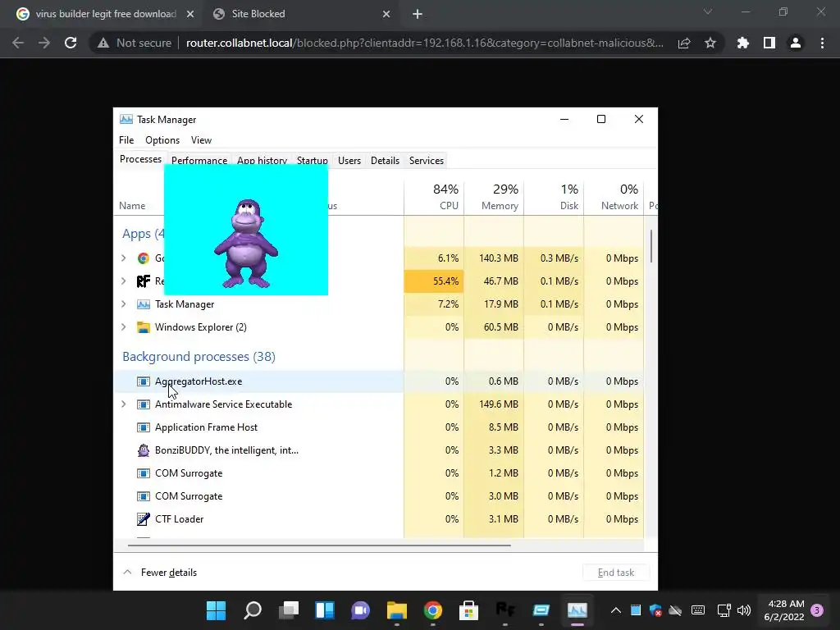Click the Chrome icon in Apps list

143,258
